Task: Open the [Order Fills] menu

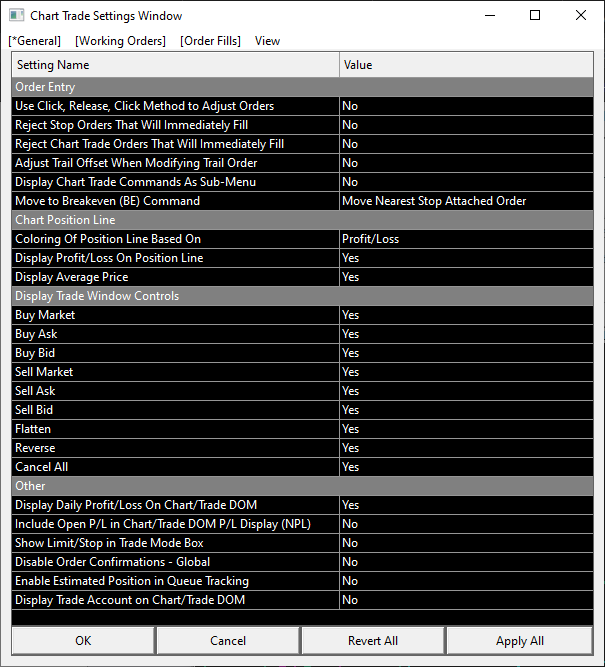Action: (x=210, y=41)
